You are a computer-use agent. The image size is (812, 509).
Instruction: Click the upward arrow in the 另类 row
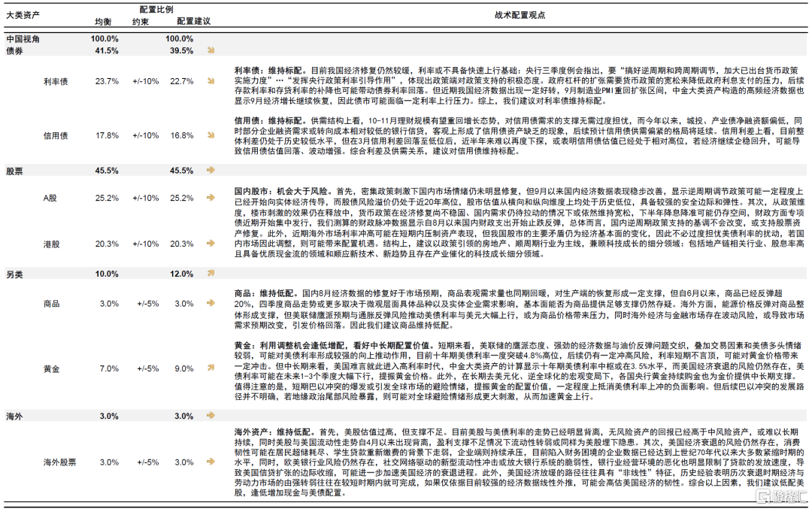pos(211,274)
